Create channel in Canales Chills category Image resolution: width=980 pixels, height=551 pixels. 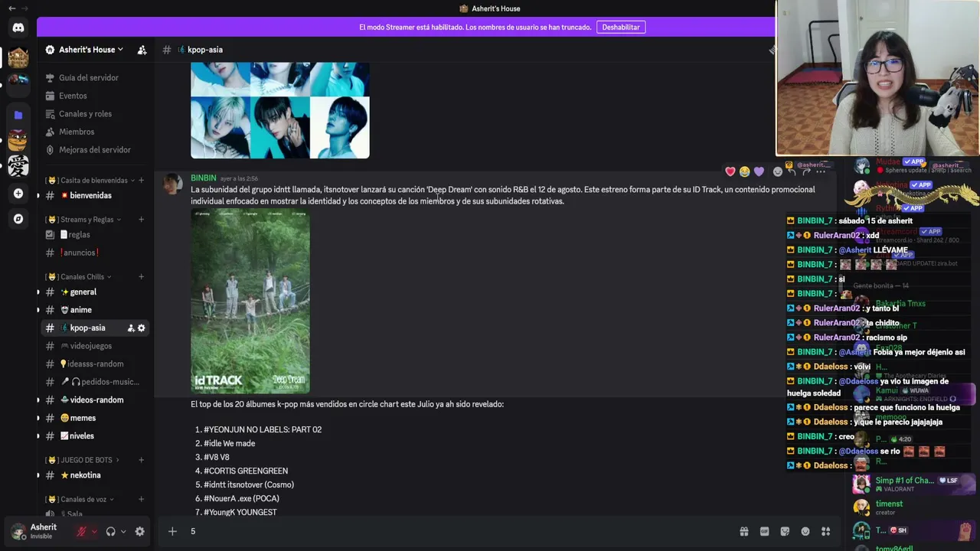pos(141,276)
